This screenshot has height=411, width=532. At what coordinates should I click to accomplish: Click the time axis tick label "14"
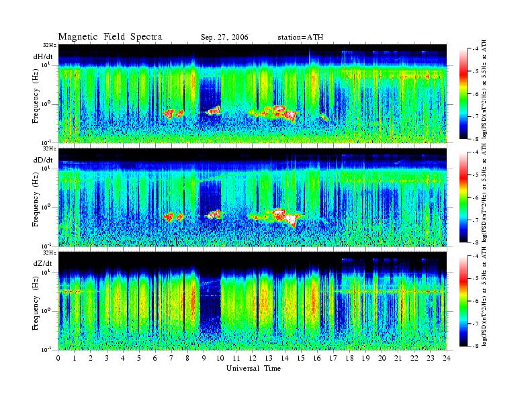285,359
